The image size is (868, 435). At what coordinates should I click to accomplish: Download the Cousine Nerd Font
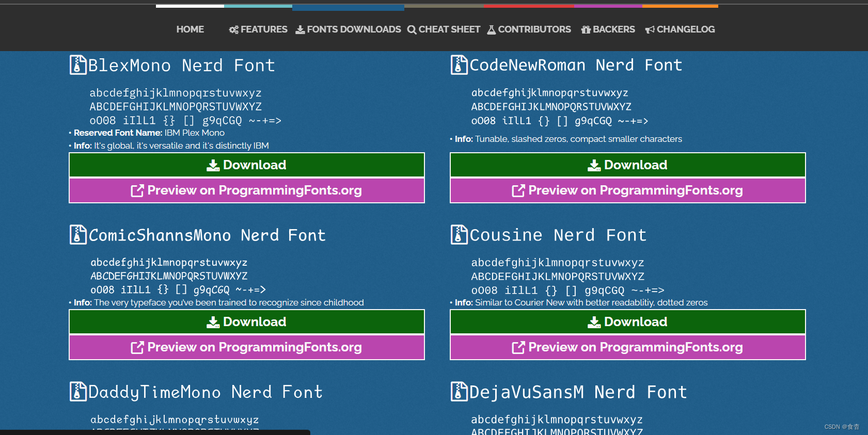point(628,322)
